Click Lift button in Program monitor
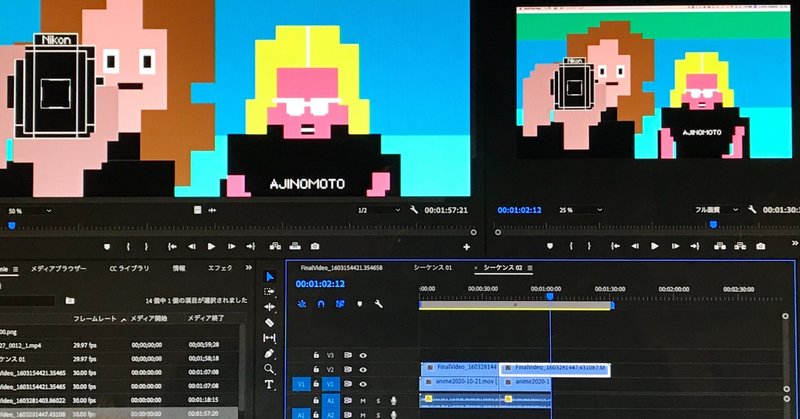 tap(720, 246)
